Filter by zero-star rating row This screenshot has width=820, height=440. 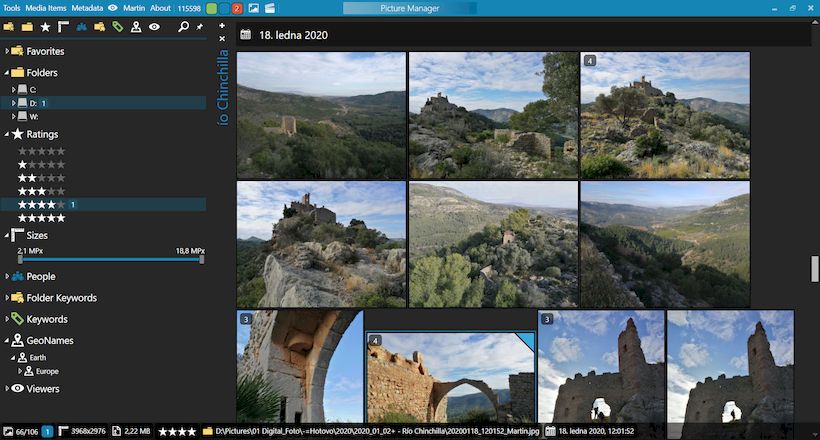pyautogui.click(x=41, y=151)
